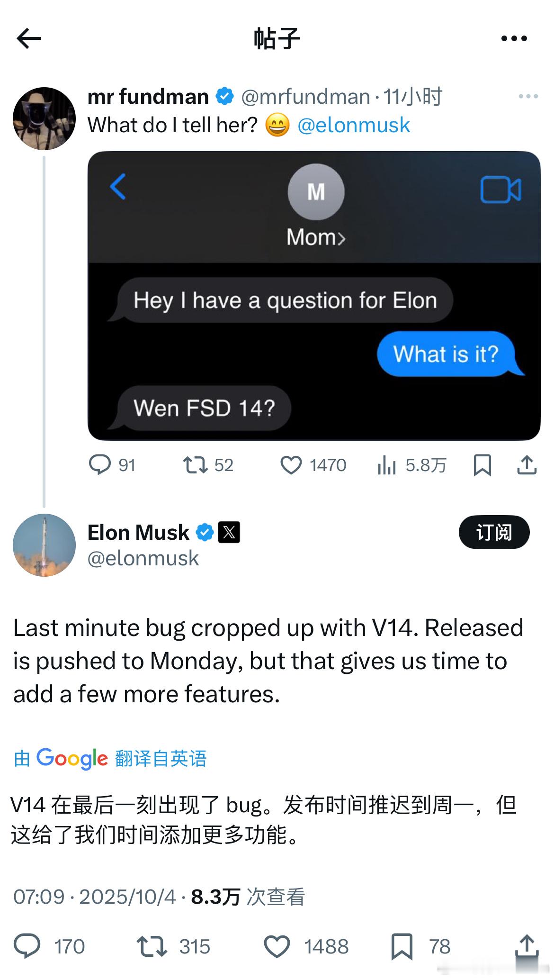
Task: Open Elon Musk's rocket avatar
Action: [x=44, y=545]
